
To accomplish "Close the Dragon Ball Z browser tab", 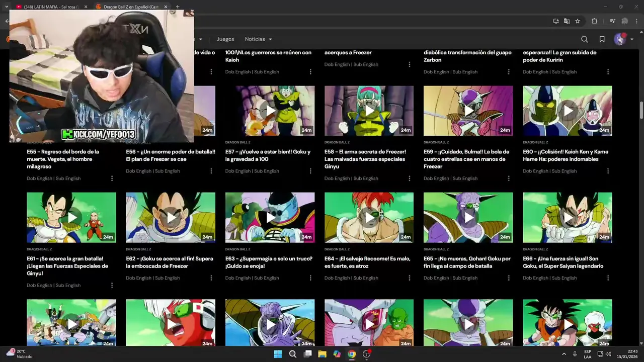I will coord(166,7).
